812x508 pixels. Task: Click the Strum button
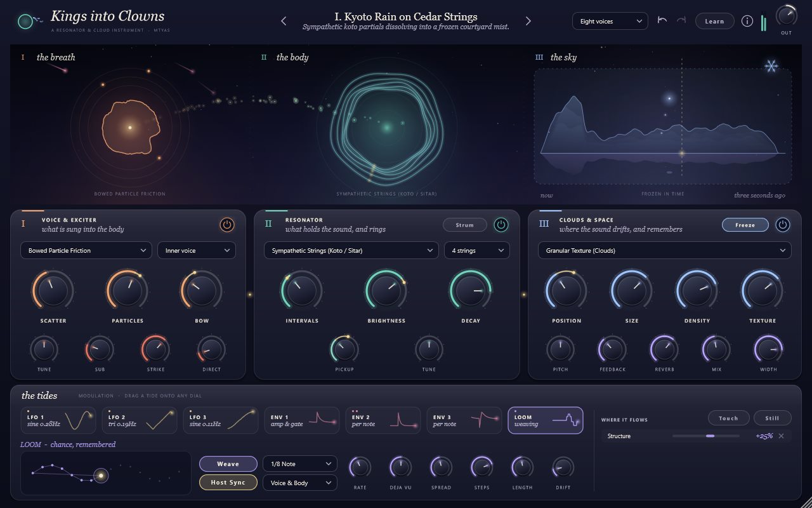click(465, 225)
